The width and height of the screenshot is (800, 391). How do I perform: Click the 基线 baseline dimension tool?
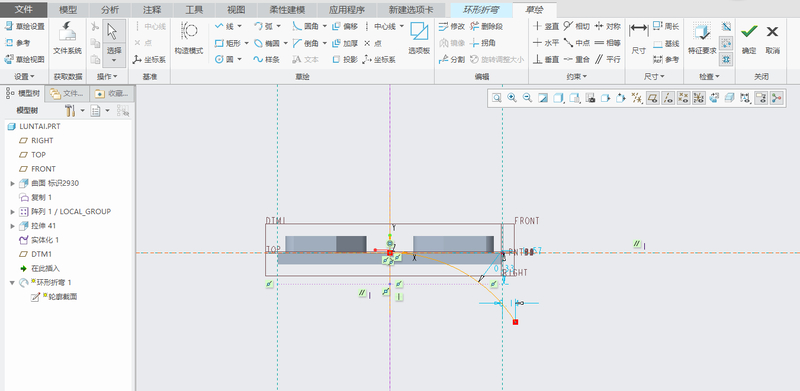pos(666,43)
